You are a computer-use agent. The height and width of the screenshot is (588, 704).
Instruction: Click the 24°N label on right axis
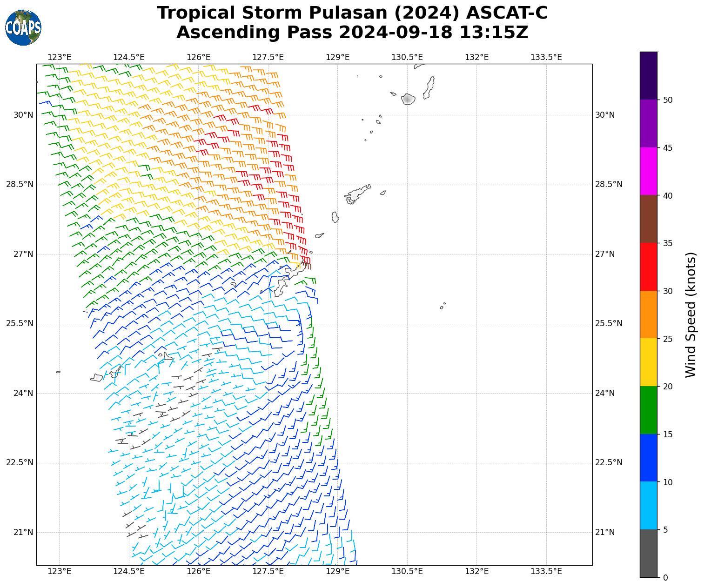[x=604, y=393]
